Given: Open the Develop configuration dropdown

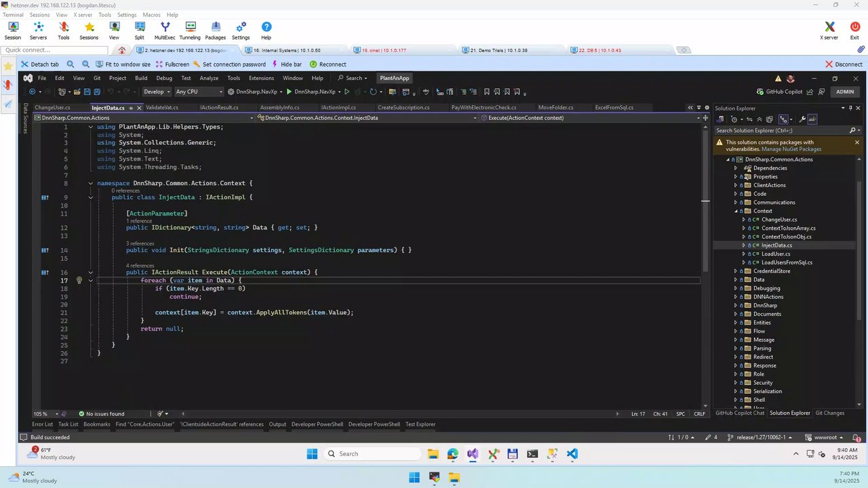Looking at the screenshot, I should 157,91.
